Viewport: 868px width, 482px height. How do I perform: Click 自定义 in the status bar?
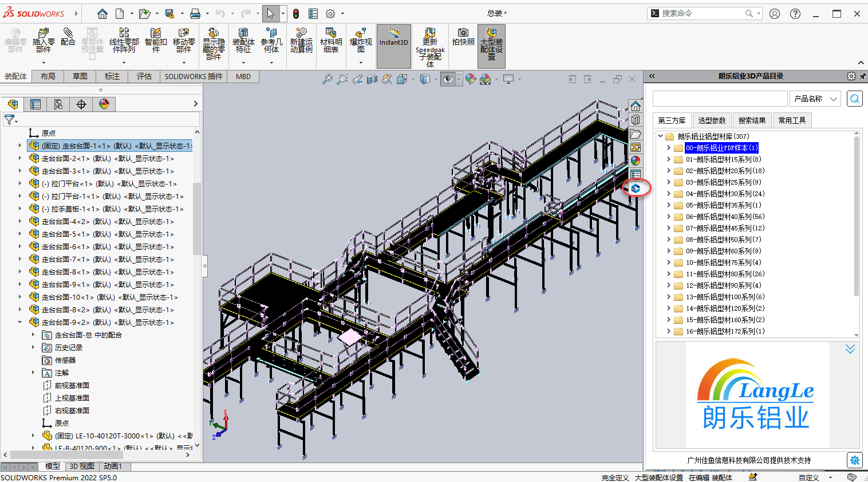pos(809,477)
